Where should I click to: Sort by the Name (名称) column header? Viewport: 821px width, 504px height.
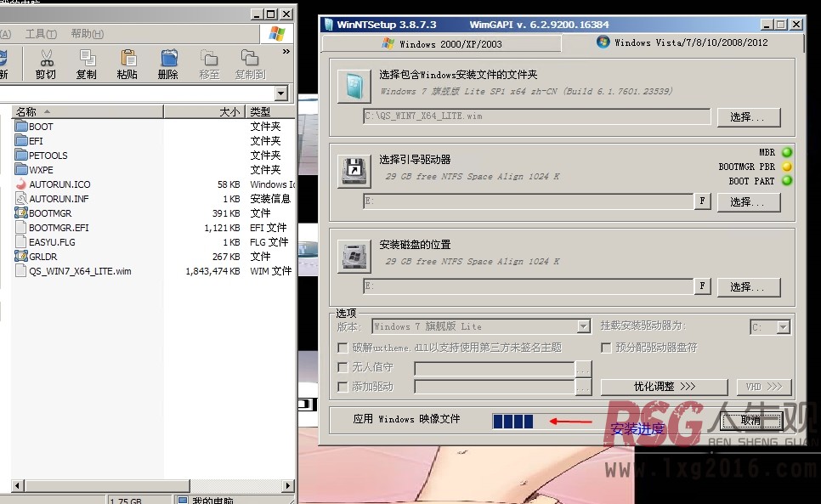[x=87, y=111]
